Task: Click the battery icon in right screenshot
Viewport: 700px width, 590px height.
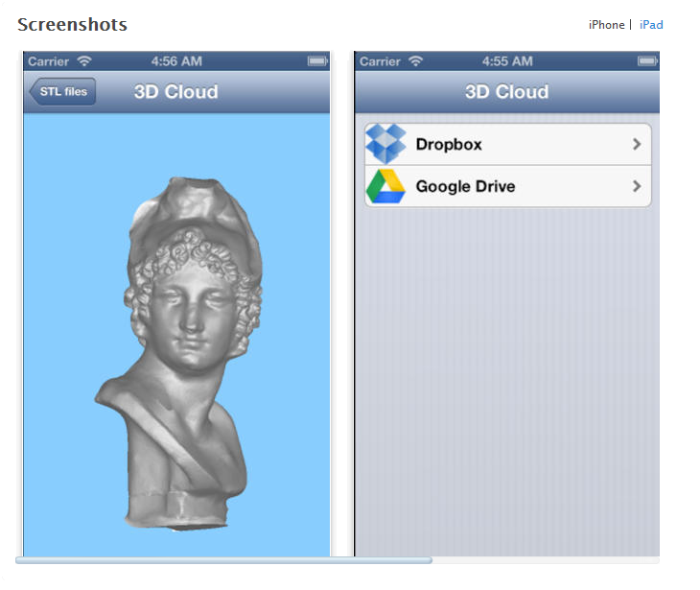Action: 647,61
